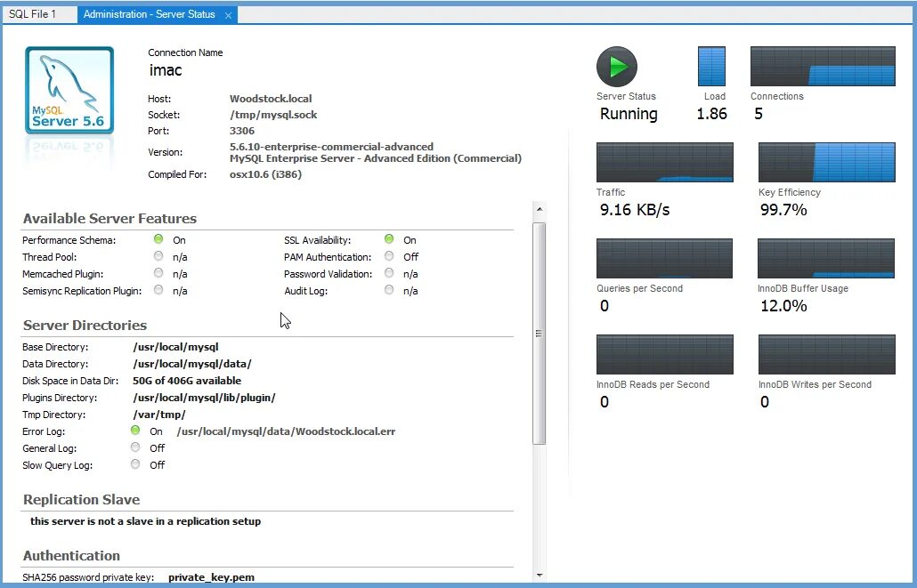Click the plugins directory /usr/local/mysql/lib/plugin/
The height and width of the screenshot is (588, 917).
pos(204,398)
